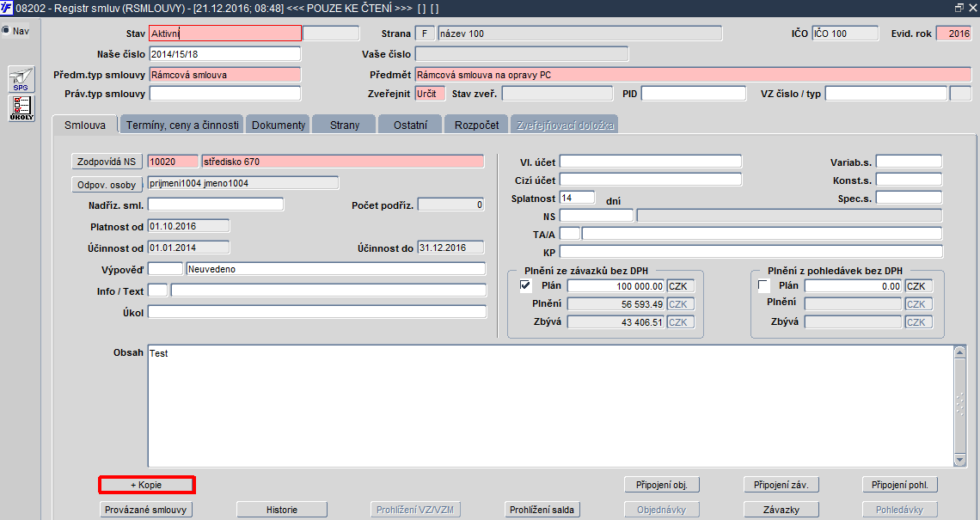Open CZK currency selector beside Plán 100 000.00
Image resolution: width=980 pixels, height=520 pixels.
680,286
